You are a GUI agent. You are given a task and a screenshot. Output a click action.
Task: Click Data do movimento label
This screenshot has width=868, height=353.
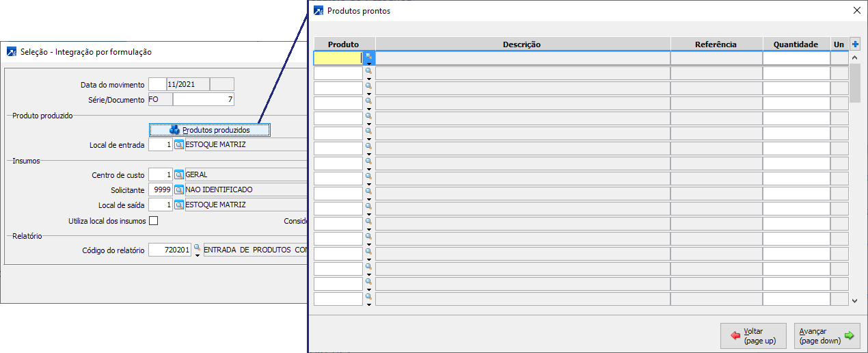pyautogui.click(x=113, y=85)
